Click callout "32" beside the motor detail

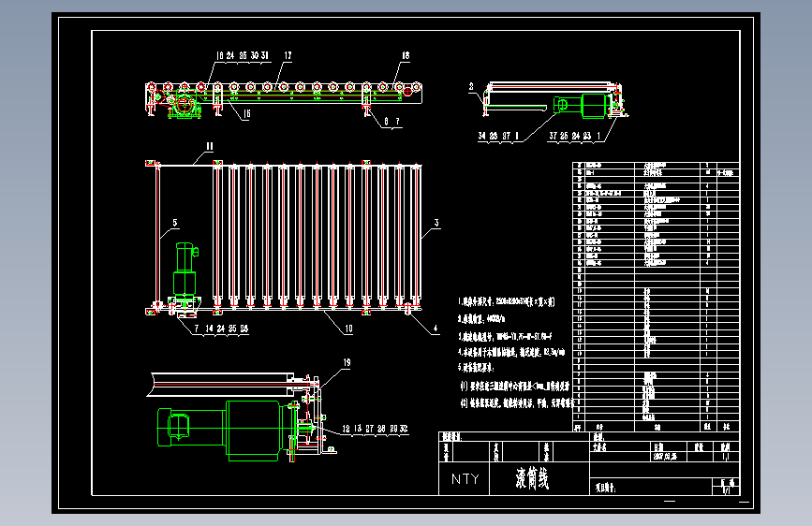pyautogui.click(x=404, y=429)
